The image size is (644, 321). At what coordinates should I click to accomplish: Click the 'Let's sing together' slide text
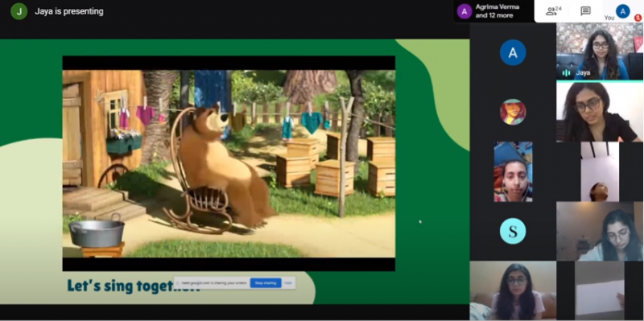pyautogui.click(x=134, y=286)
